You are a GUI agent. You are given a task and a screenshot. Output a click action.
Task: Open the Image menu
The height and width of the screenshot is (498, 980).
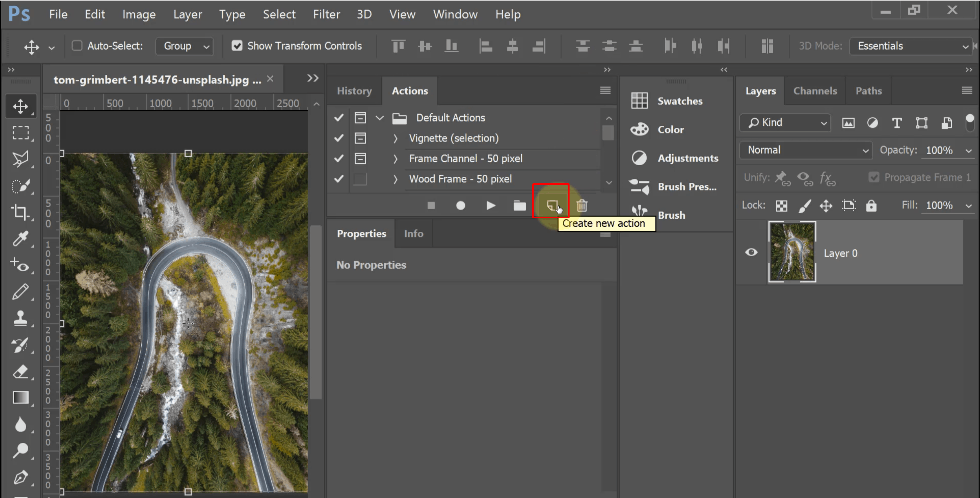click(139, 14)
